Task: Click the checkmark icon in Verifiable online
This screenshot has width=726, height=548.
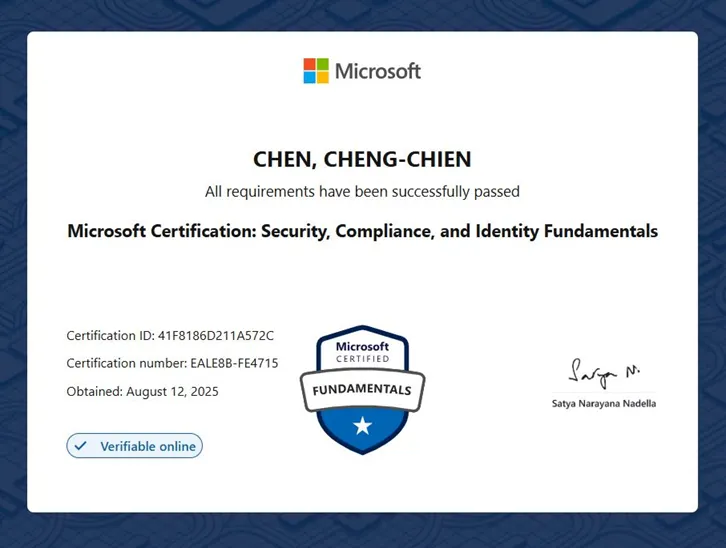Action: (81, 446)
